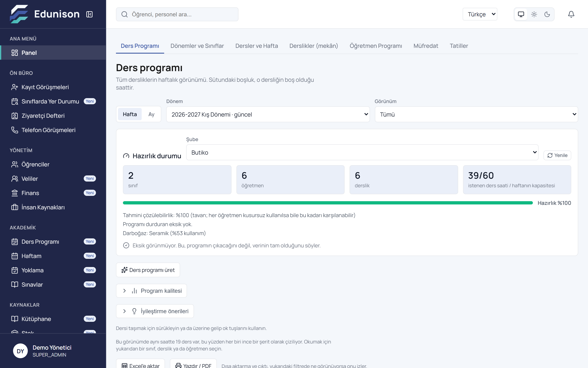Switch to light theme

(x=534, y=14)
